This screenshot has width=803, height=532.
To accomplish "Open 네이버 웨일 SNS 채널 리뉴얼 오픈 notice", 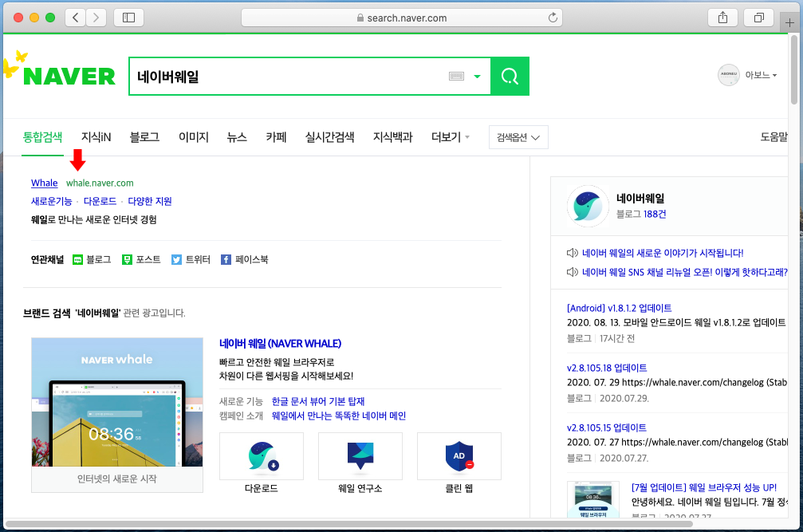I will [684, 272].
